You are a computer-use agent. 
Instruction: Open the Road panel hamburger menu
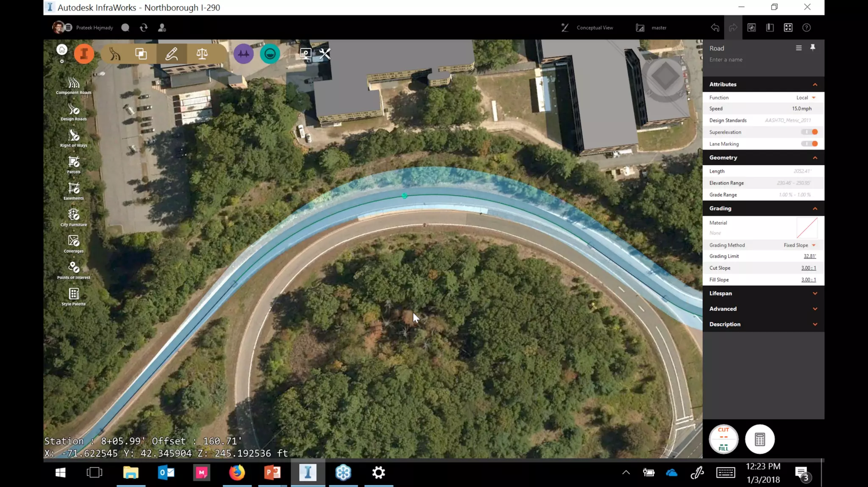(799, 48)
